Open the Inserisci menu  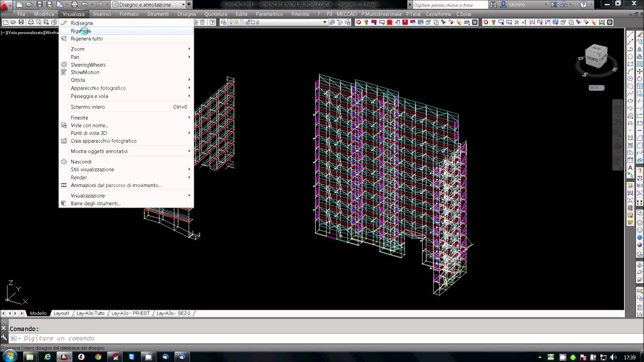point(102,14)
